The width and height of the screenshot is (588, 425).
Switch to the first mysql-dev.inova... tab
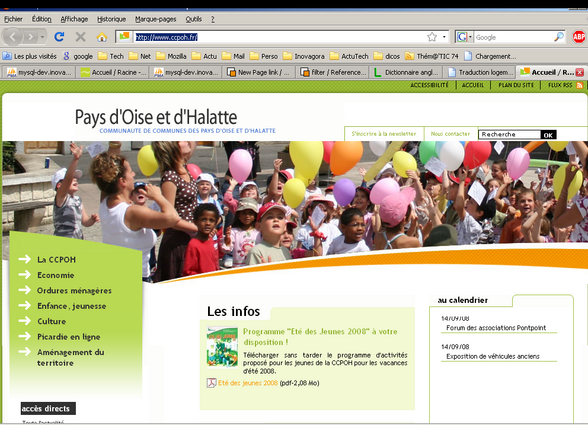coord(39,72)
